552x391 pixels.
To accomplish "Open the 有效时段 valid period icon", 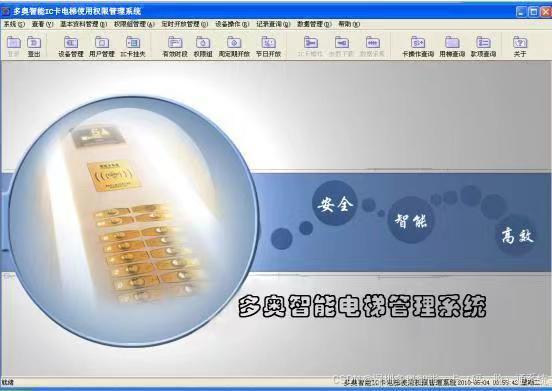I will [x=175, y=46].
